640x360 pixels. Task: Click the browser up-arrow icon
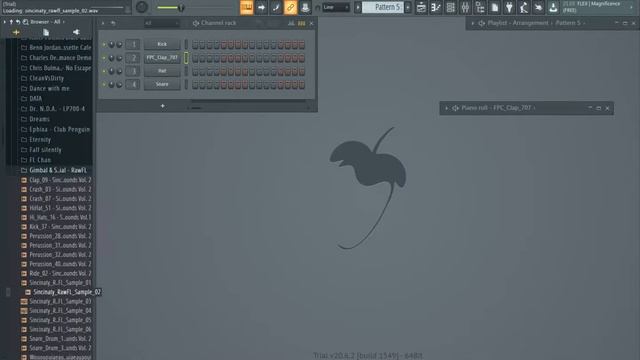click(11, 22)
